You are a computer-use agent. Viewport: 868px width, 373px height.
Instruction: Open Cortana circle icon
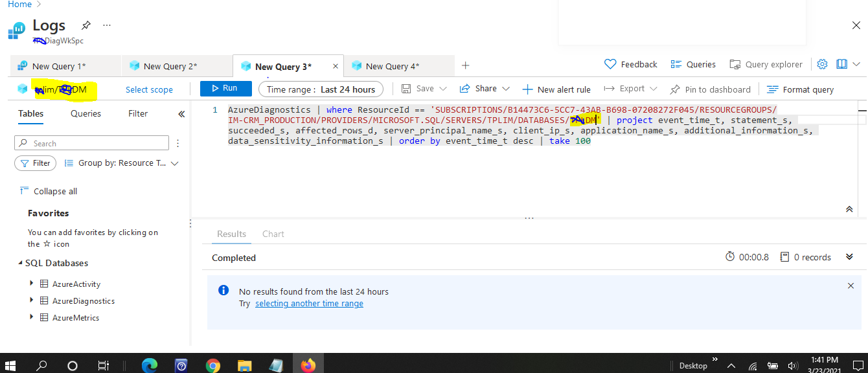73,365
